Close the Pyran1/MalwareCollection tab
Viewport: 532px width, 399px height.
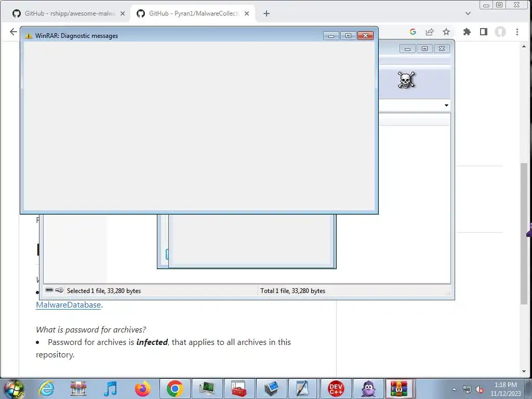tap(247, 14)
